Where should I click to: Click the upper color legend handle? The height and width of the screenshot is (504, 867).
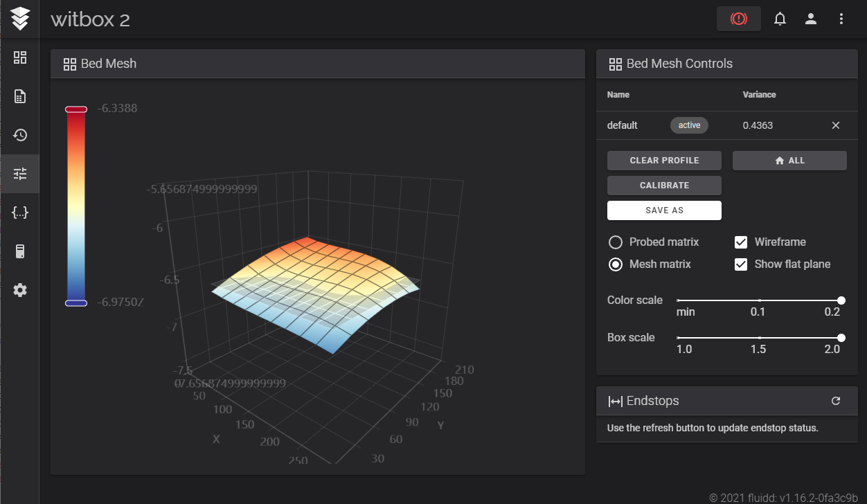pos(76,109)
